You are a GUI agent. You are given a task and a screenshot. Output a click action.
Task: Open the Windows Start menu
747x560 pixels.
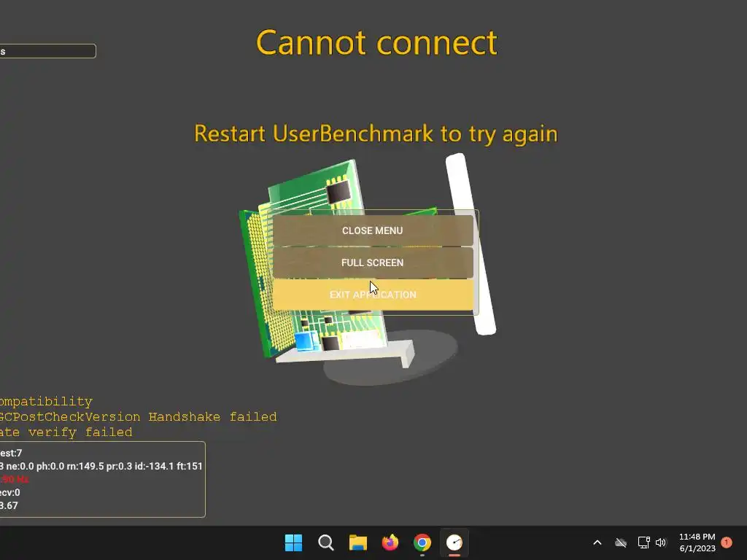(x=293, y=542)
